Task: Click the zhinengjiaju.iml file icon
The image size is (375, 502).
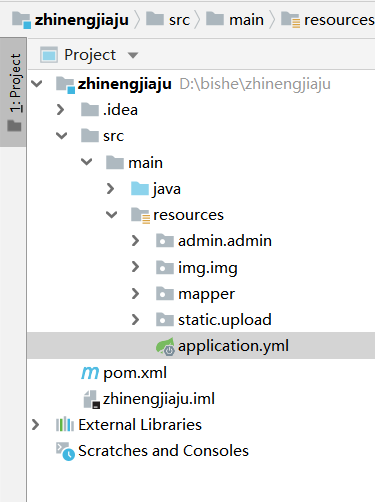Action: 91,399
